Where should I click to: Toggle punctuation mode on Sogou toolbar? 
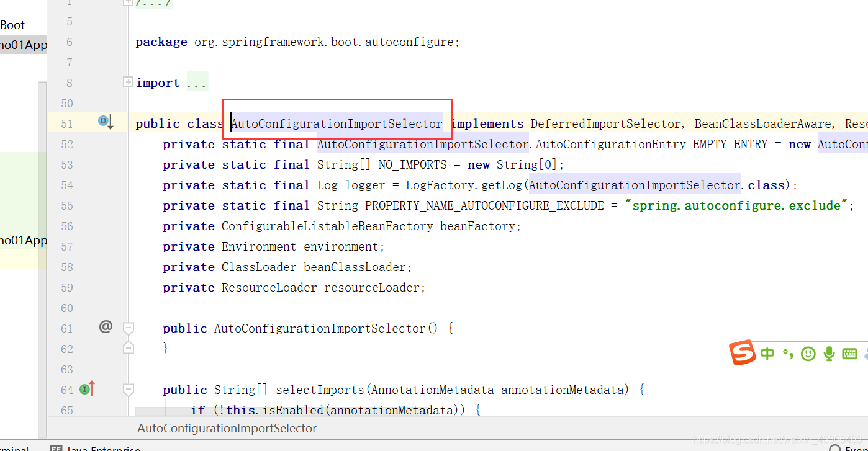pos(788,354)
